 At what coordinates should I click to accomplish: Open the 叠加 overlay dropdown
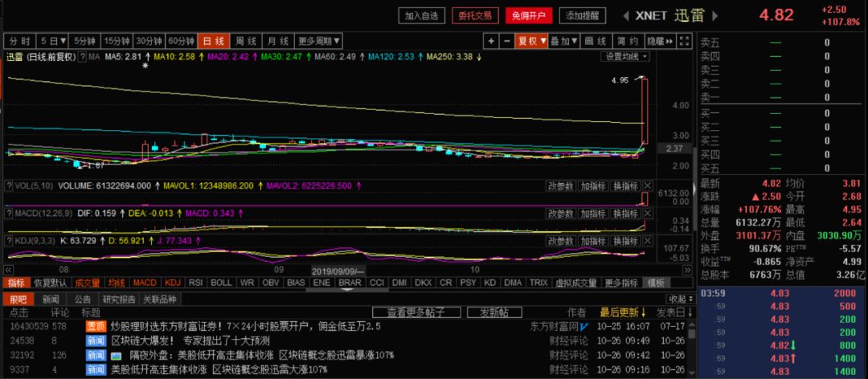[564, 41]
